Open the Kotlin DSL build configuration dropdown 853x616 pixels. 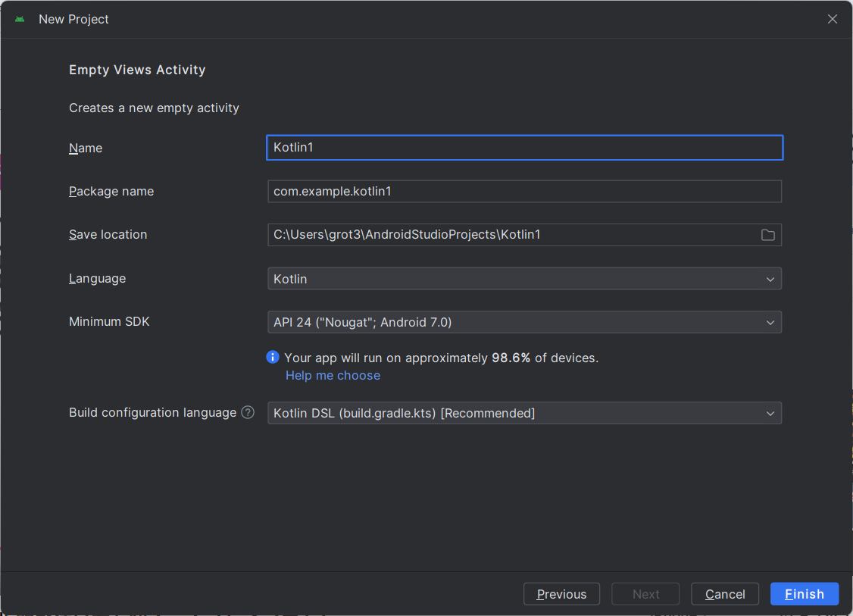coord(524,413)
